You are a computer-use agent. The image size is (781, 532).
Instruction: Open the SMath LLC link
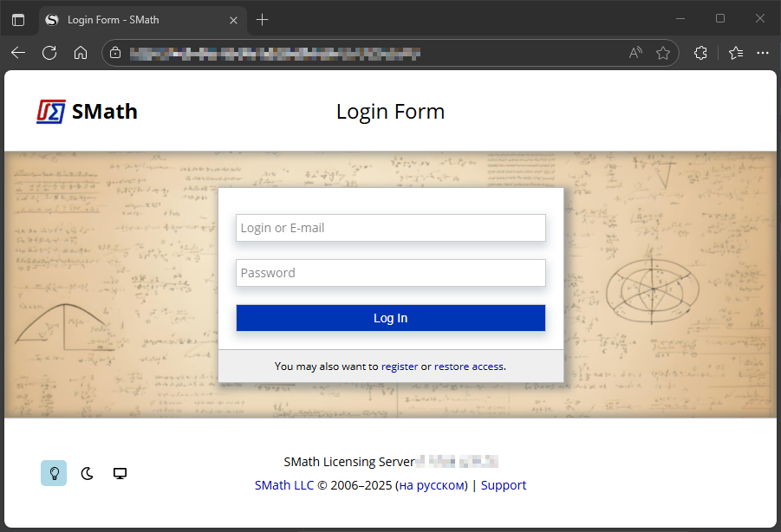284,485
